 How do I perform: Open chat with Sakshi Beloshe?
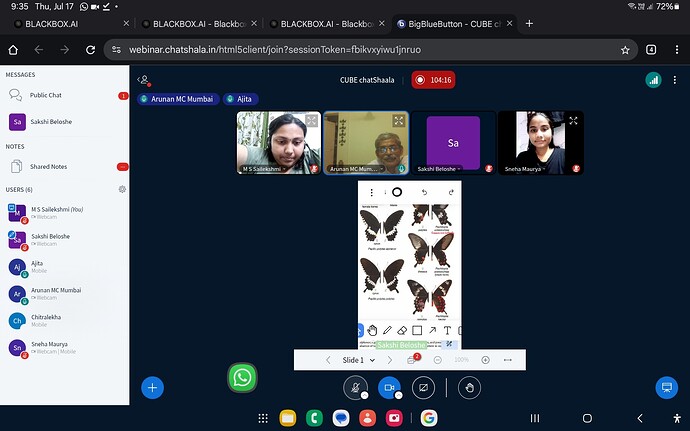pyautogui.click(x=65, y=122)
